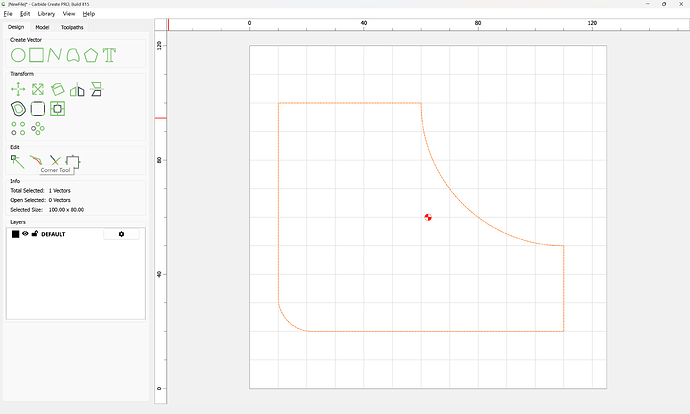
Task: Switch to the Design tab
Action: (16, 27)
